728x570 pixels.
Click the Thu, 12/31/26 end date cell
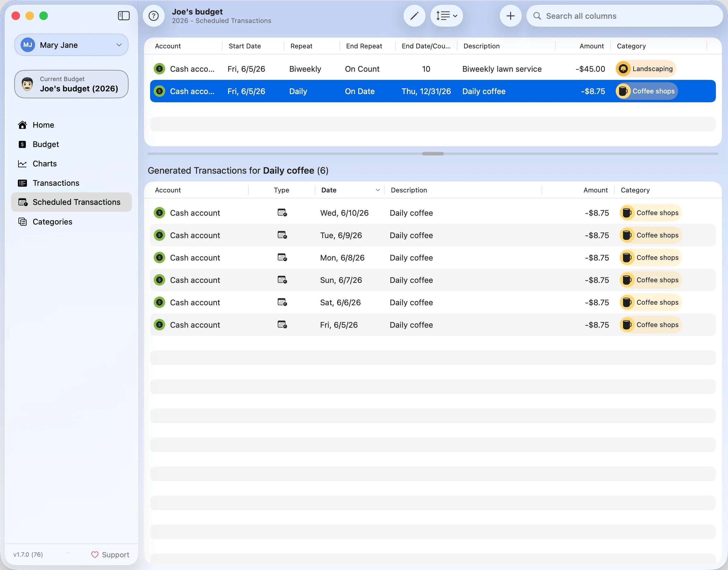click(426, 91)
